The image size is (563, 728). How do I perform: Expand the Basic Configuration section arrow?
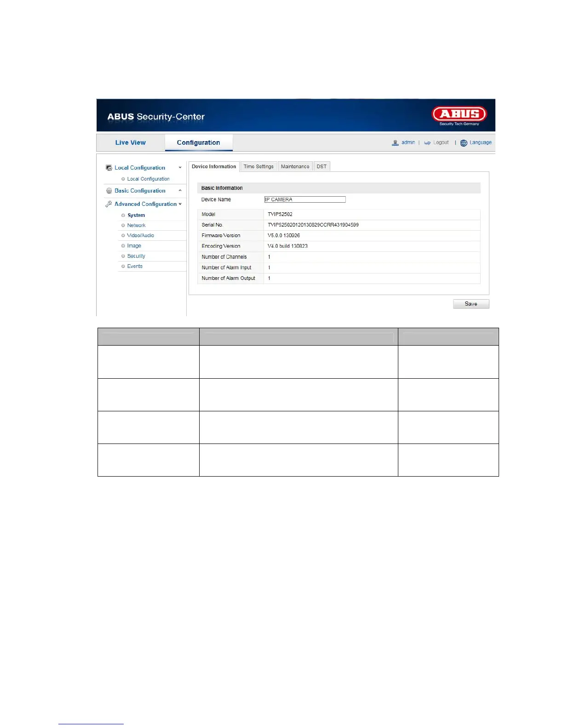coord(180,191)
